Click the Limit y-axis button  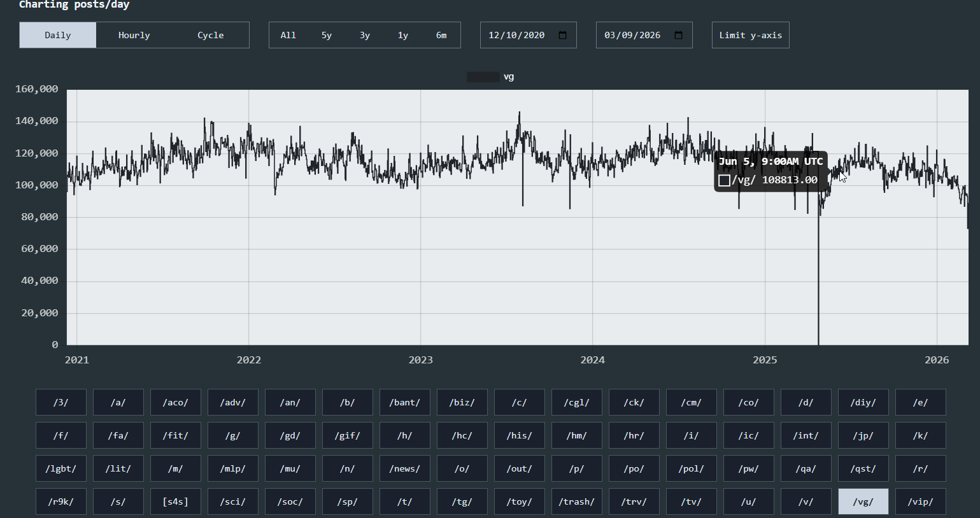point(751,35)
